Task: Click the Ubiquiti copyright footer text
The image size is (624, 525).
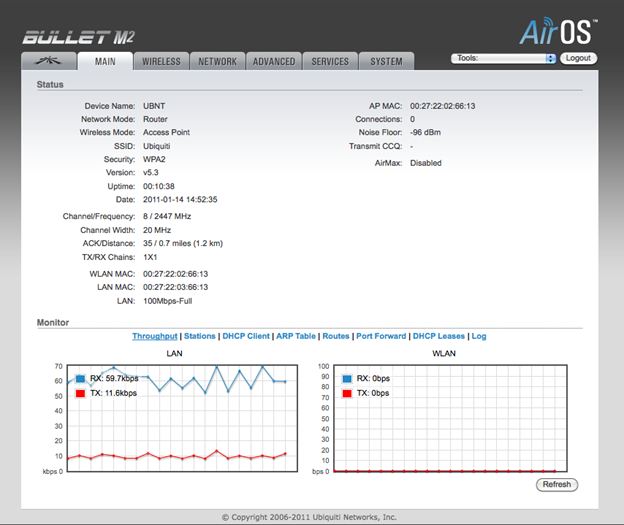Action: pos(309,517)
